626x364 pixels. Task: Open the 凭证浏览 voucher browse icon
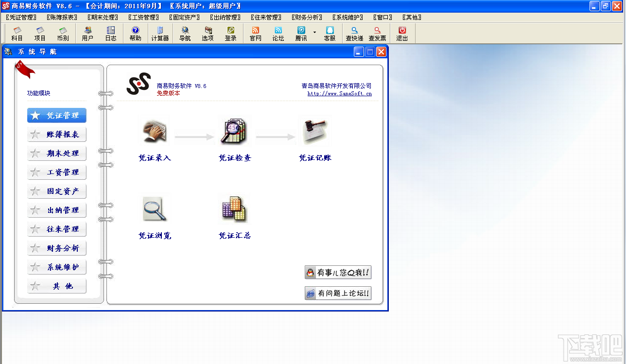[x=154, y=209]
